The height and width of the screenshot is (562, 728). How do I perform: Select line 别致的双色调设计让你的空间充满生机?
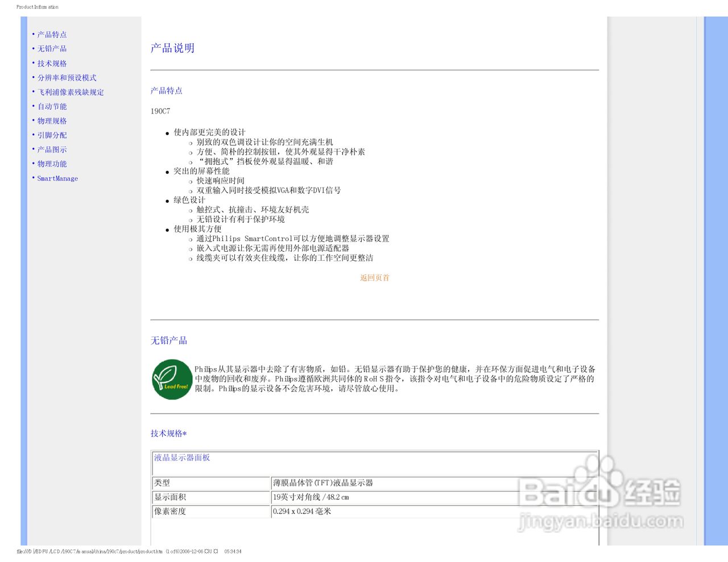tap(264, 142)
